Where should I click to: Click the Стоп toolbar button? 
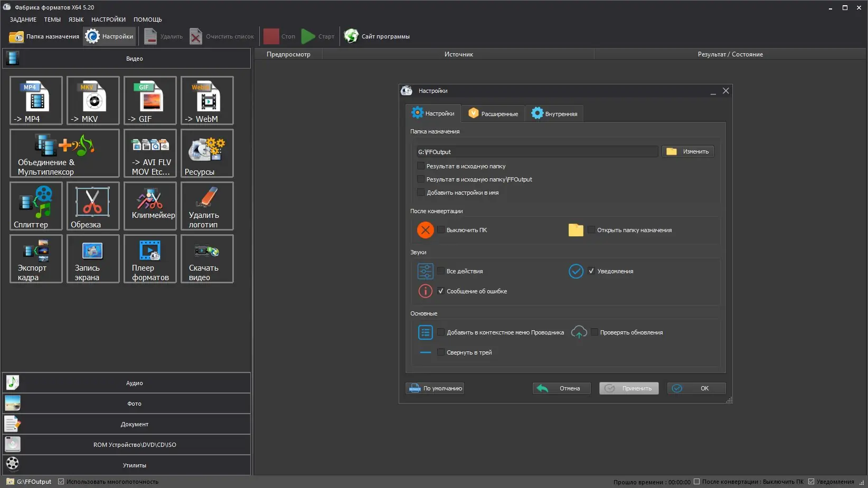tap(280, 36)
